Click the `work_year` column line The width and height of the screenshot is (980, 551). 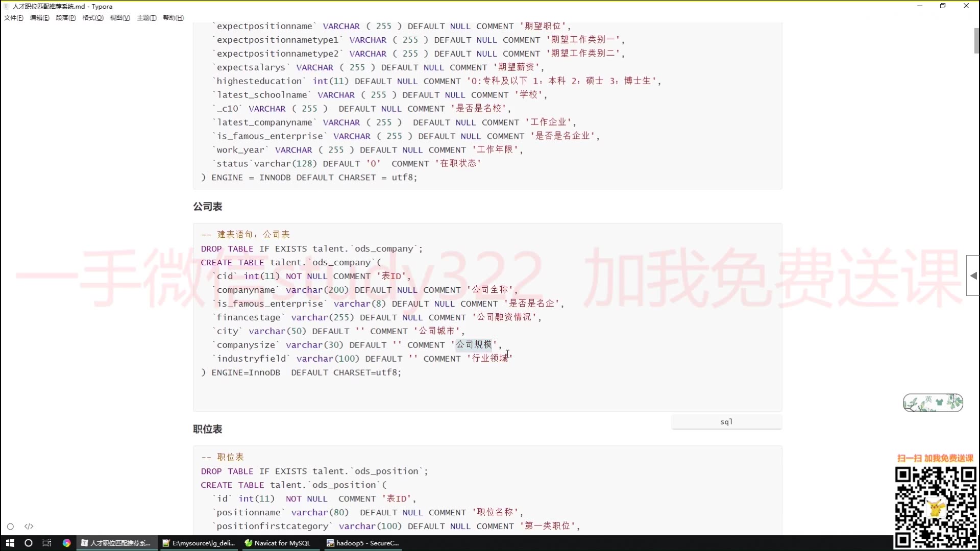pyautogui.click(x=367, y=150)
